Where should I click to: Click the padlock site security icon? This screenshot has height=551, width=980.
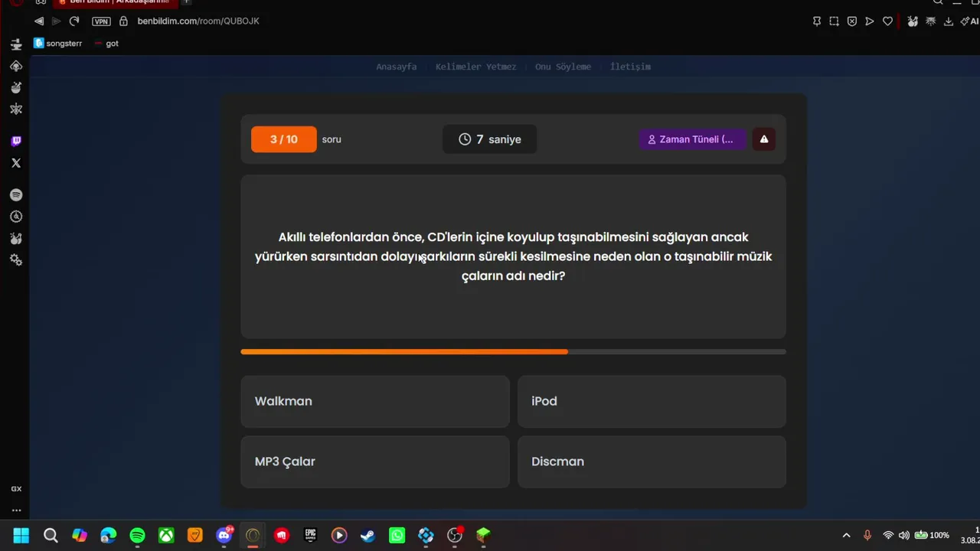123,21
